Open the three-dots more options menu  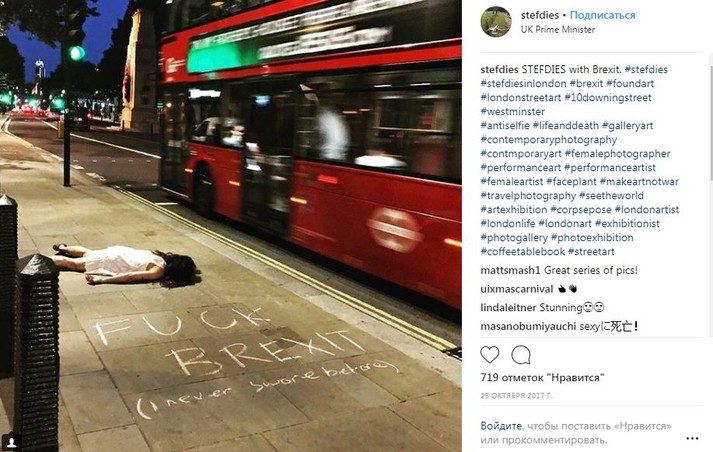tap(692, 438)
